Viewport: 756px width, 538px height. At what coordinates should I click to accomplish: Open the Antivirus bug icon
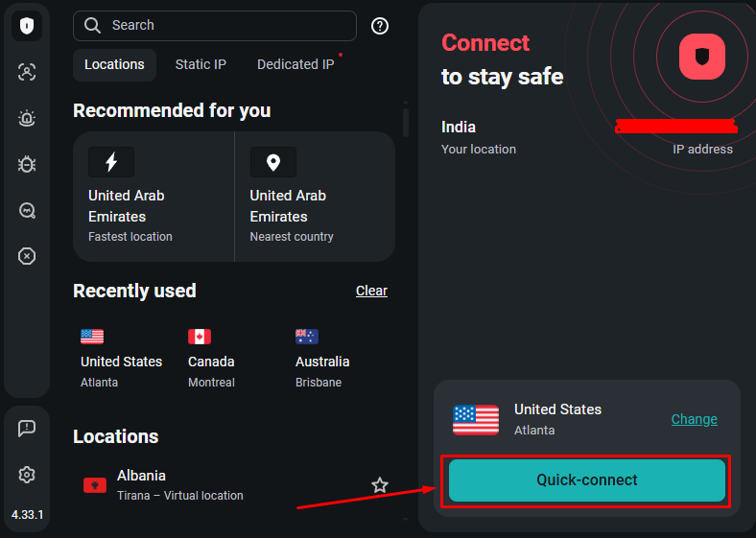[27, 164]
